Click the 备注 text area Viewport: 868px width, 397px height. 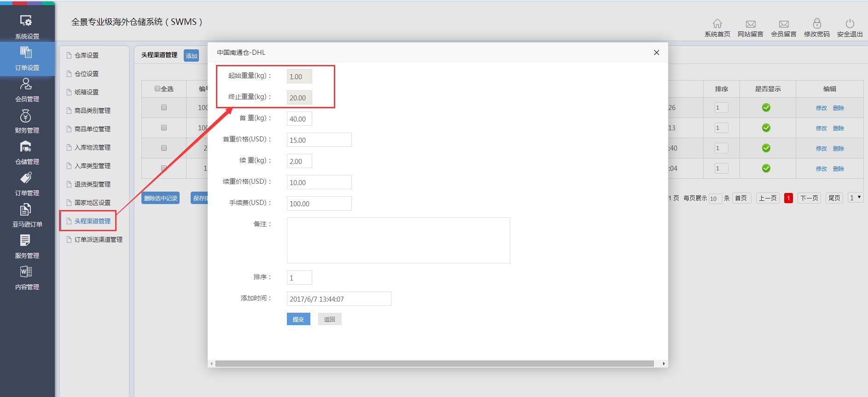coord(398,240)
